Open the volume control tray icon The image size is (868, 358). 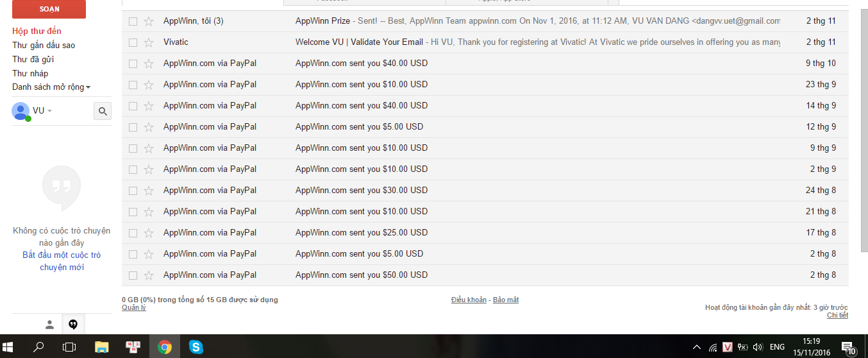pyautogui.click(x=758, y=347)
